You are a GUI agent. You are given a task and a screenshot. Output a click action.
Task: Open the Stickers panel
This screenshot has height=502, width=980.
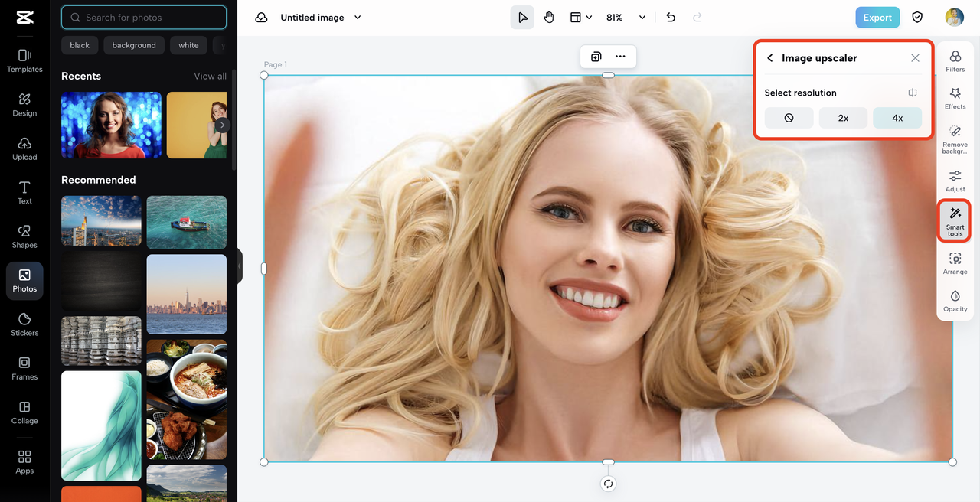click(x=24, y=325)
